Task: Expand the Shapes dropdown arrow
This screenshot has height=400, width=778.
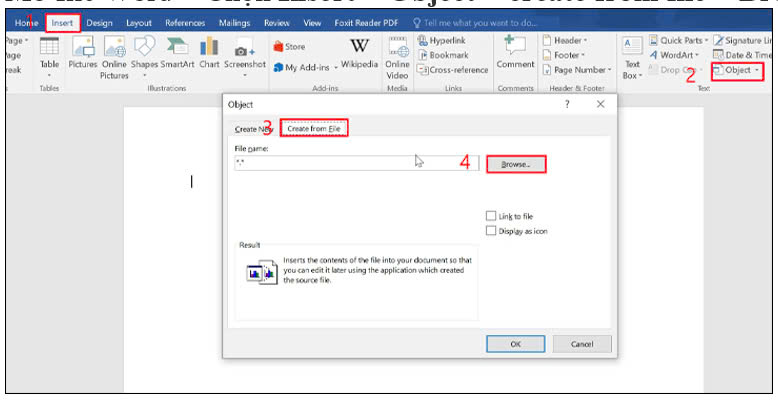Action: (x=144, y=76)
